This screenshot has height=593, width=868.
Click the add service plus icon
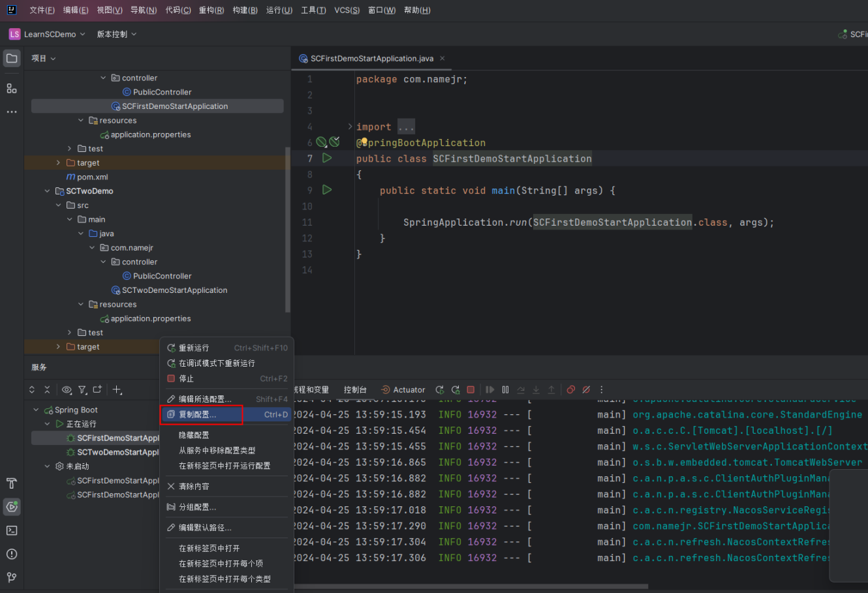117,389
